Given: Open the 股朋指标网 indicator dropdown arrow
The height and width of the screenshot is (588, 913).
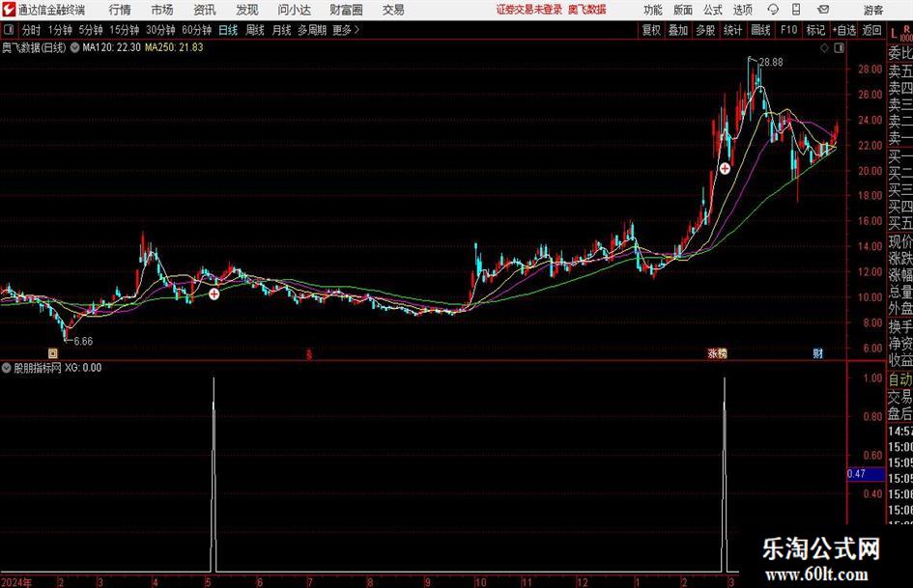Looking at the screenshot, I should point(7,368).
